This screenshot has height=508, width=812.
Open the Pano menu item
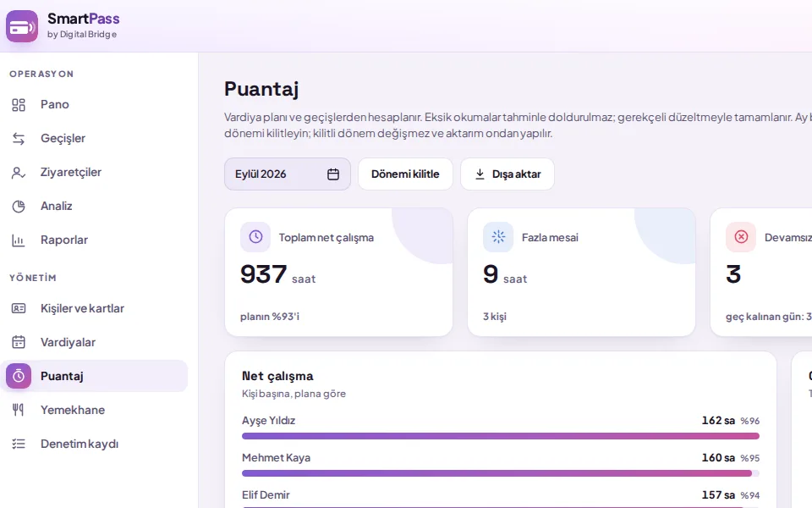94,105
